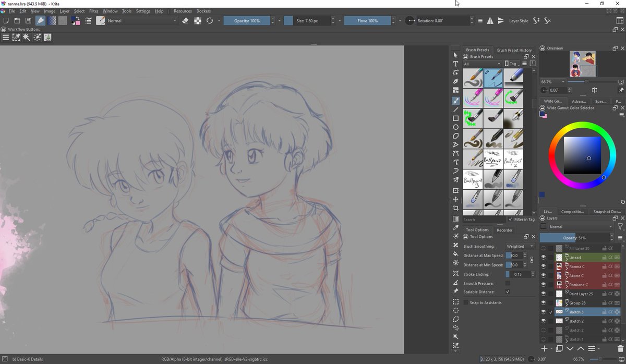Open the Select menu

(79, 11)
